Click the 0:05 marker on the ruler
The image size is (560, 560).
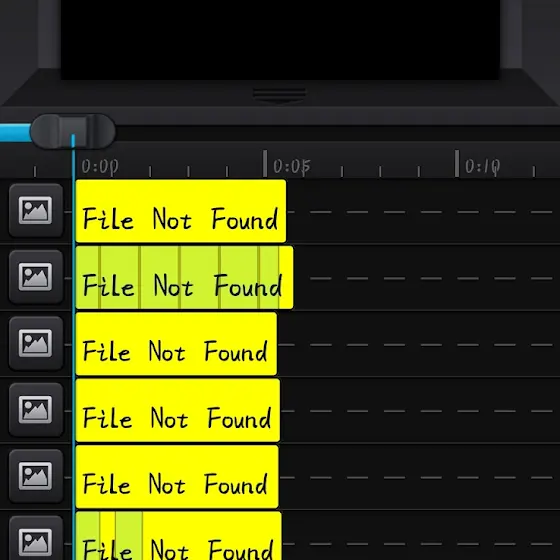pyautogui.click(x=292, y=166)
